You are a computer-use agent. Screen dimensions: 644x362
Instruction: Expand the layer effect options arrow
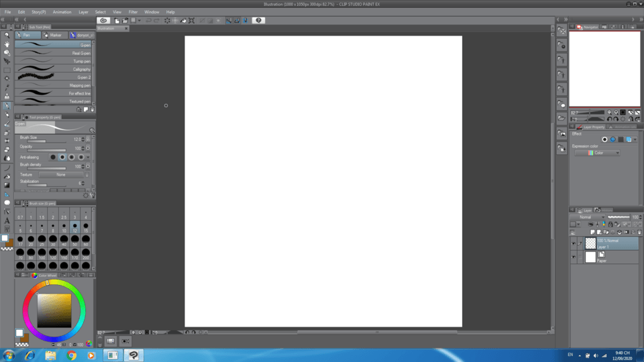point(635,139)
